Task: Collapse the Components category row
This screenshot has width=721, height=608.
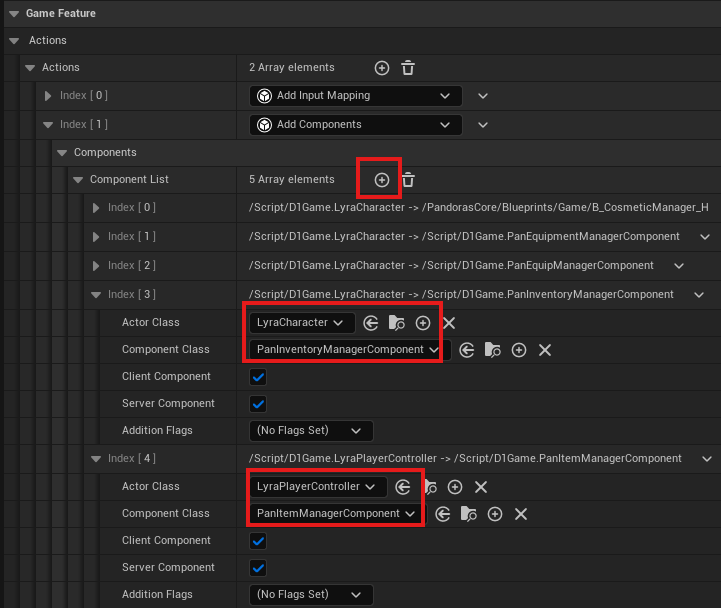Action: point(62,153)
